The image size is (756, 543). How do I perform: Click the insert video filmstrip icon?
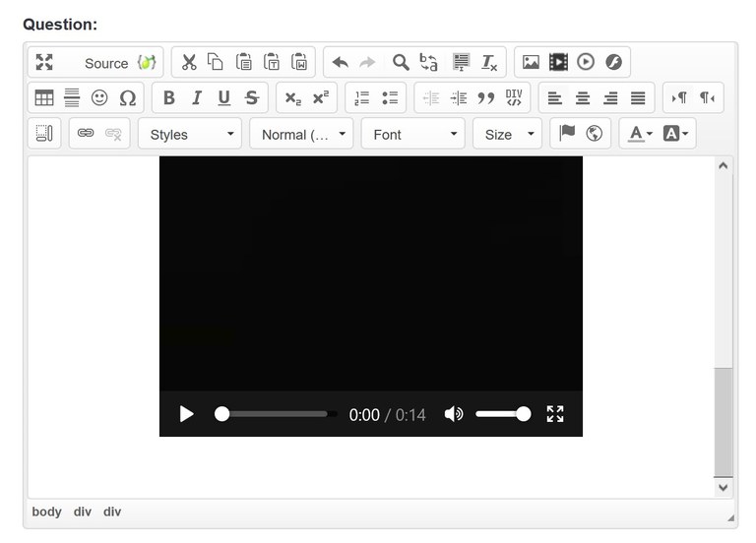[558, 62]
